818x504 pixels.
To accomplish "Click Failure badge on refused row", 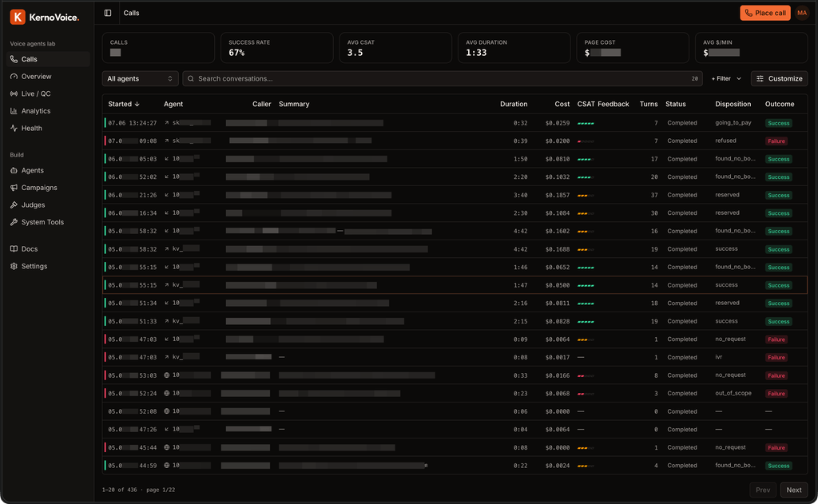I will tap(776, 141).
